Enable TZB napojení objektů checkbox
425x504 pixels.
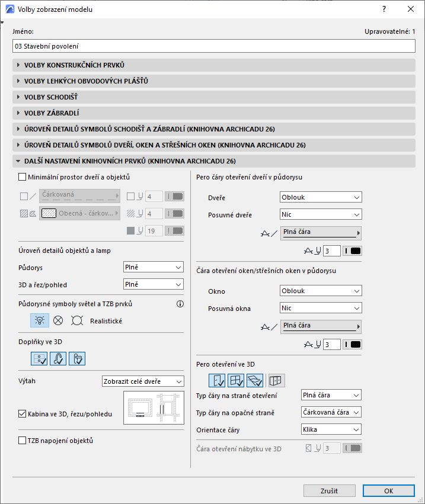[x=22, y=441]
